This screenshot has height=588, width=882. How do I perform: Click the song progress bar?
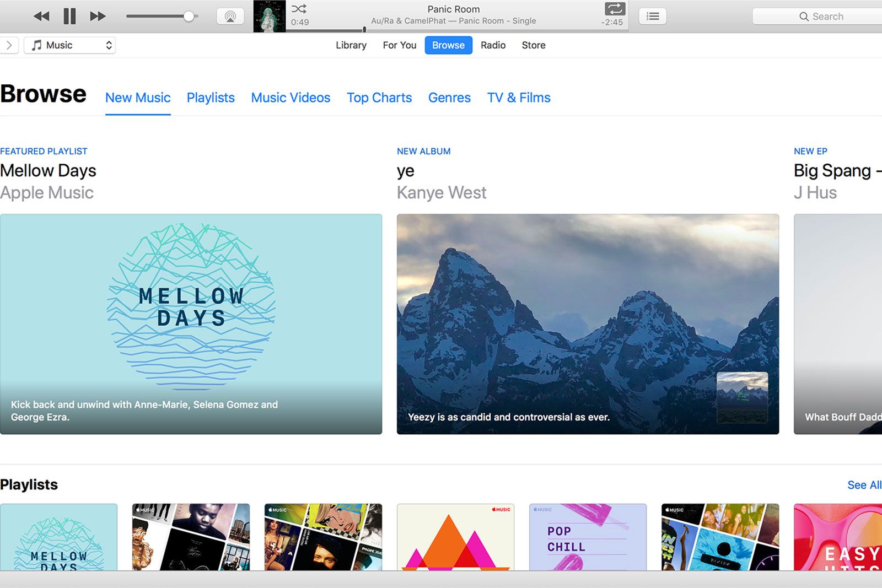[x=457, y=30]
